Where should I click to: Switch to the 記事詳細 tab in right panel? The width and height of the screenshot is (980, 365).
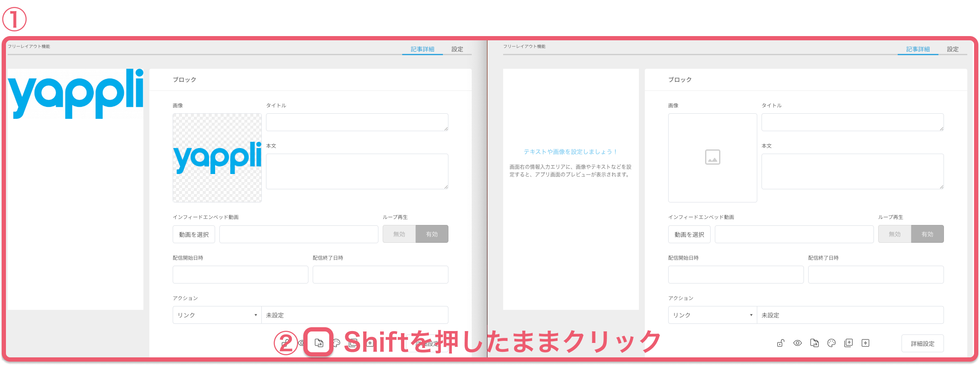click(918, 49)
